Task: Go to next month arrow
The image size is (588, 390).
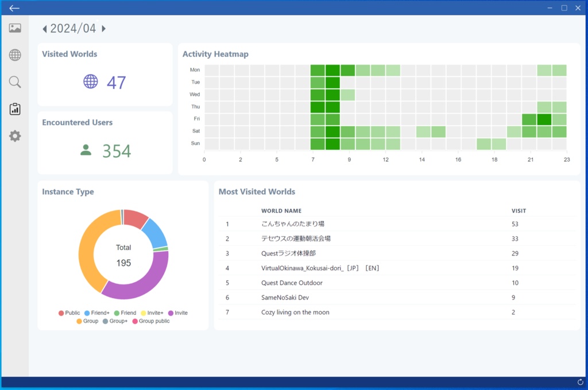Action: pos(104,29)
